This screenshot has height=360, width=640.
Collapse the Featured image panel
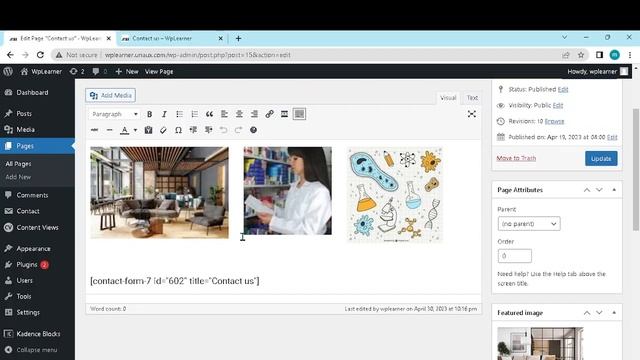(614, 313)
